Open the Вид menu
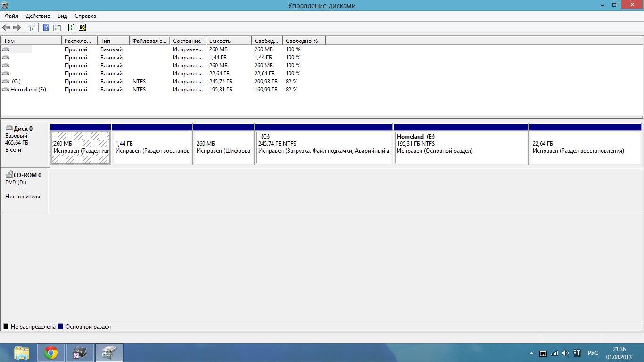Image resolution: width=644 pixels, height=362 pixels. click(62, 16)
